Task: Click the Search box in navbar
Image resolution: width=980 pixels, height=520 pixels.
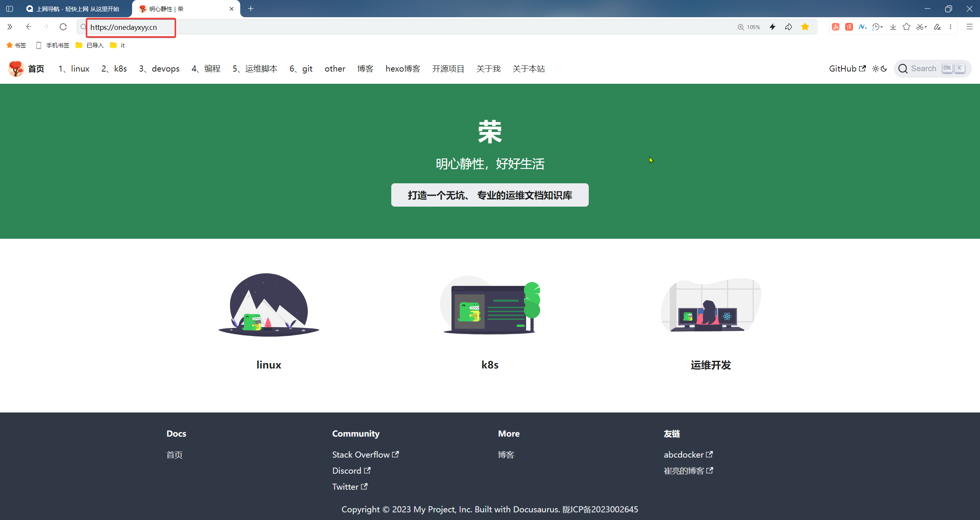Action: coord(933,68)
